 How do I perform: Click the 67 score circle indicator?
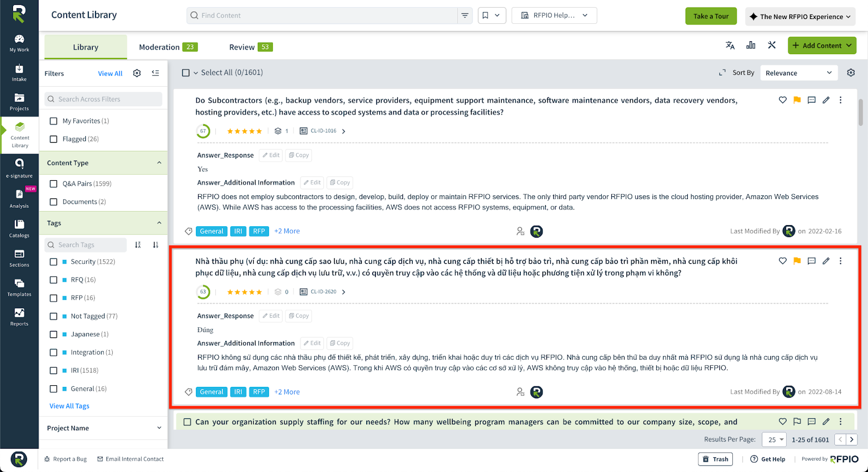pyautogui.click(x=203, y=131)
